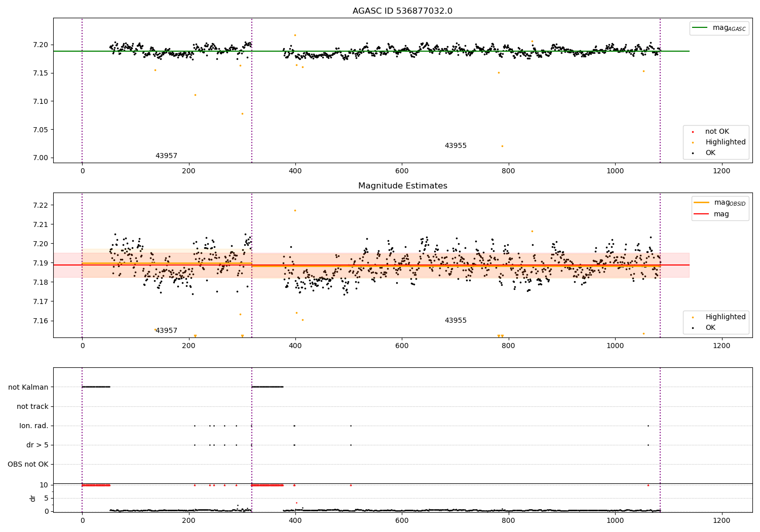Screen dimensions: 760x532
Task: Select 'OK' in the top plot's lower legend
Action: [x=710, y=153]
